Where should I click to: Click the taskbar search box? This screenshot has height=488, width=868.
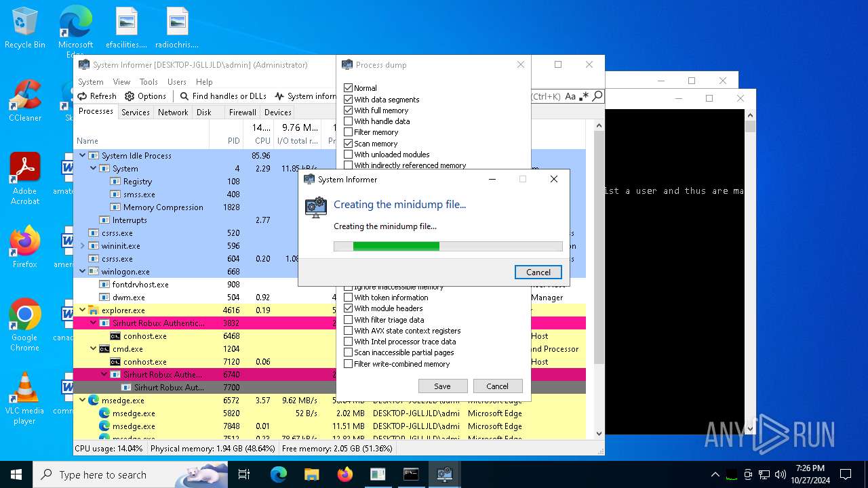tap(130, 474)
